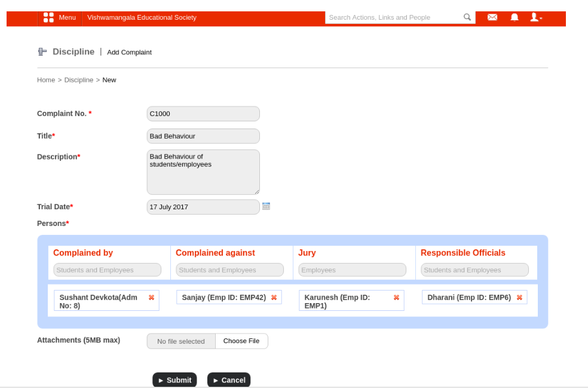
Task: Focus the Complaint No. field
Action: [203, 114]
